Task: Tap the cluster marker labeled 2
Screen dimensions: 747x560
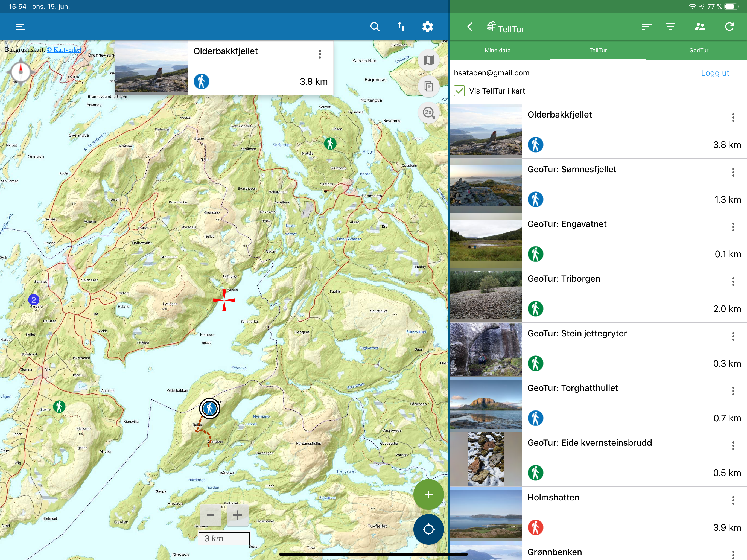Action: [33, 300]
